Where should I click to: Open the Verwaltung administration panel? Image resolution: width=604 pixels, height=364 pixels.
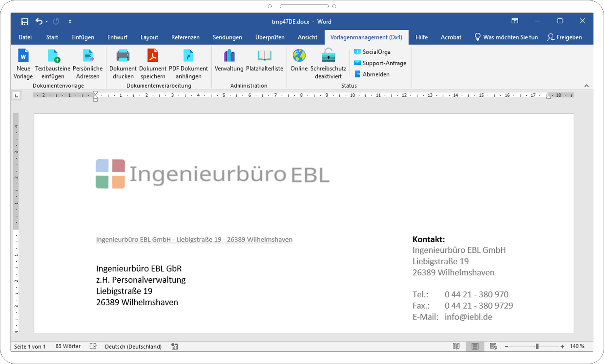229,63
